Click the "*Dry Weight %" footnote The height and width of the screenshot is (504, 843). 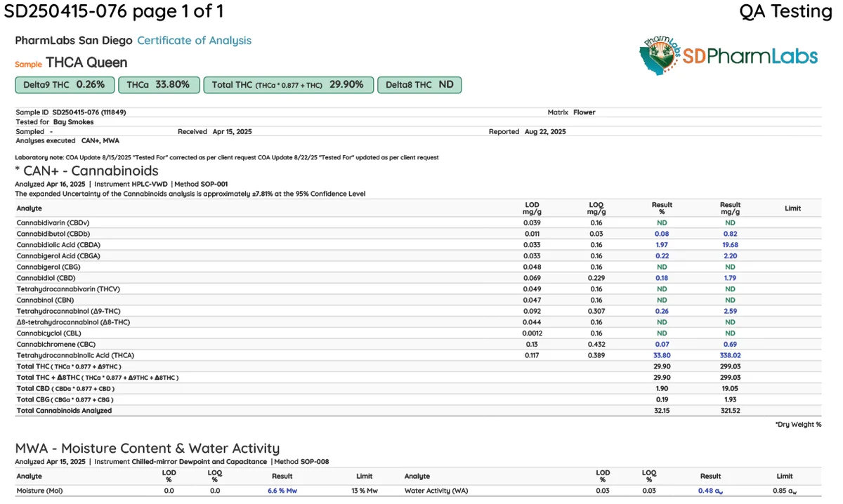pos(799,425)
